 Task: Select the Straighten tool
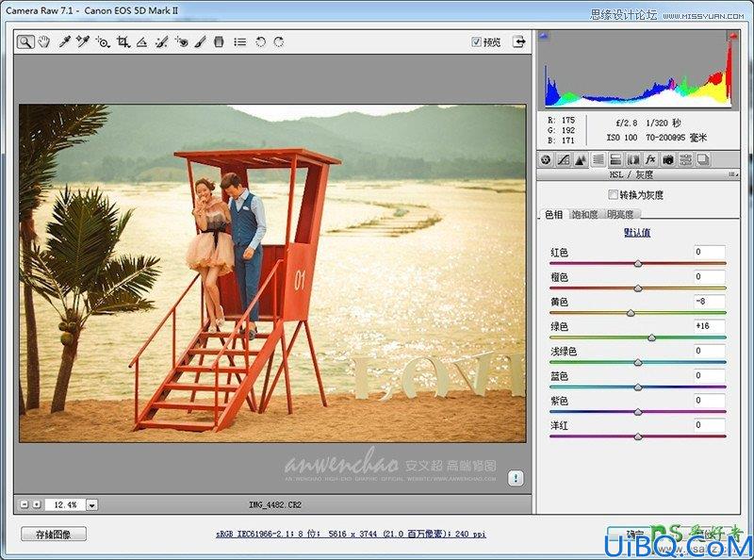[141, 42]
